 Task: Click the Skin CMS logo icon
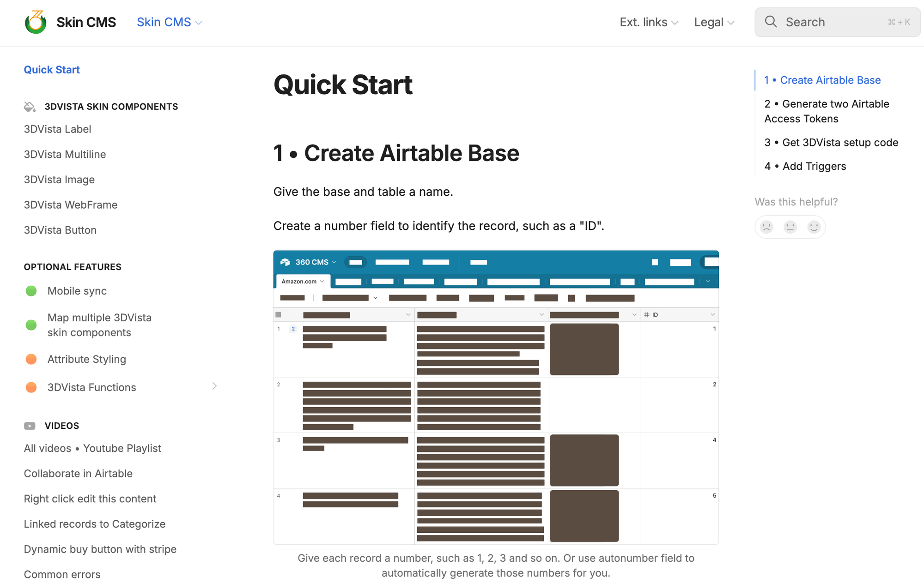point(35,22)
